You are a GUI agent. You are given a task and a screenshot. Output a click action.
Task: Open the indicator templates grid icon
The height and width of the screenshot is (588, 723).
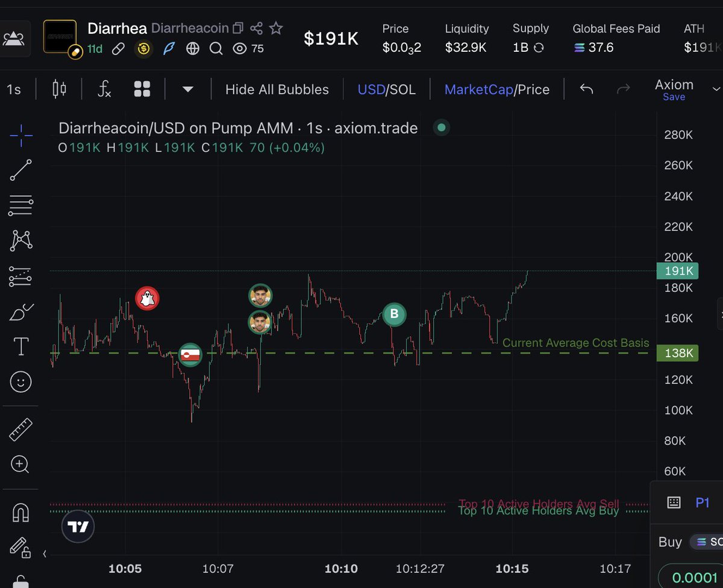(142, 90)
